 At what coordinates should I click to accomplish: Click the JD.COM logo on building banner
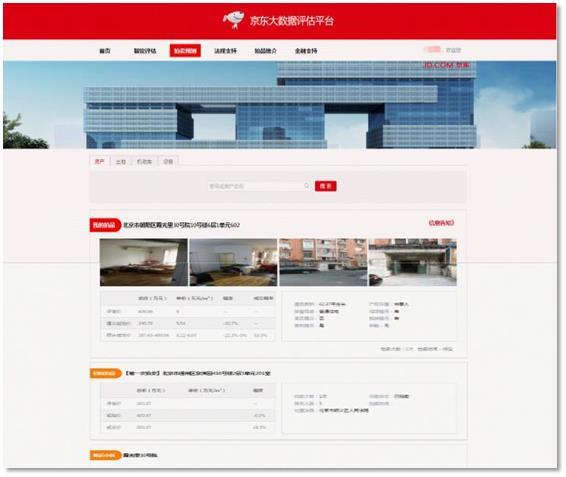coord(447,65)
